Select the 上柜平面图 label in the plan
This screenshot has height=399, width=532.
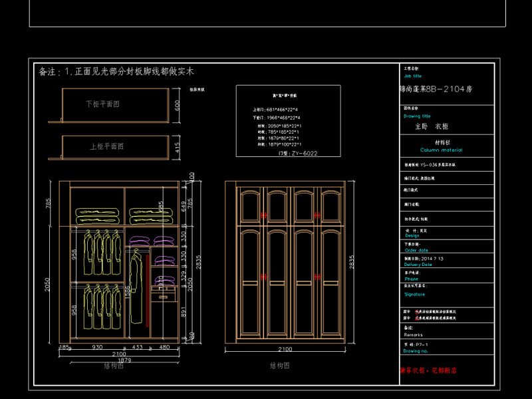pyautogui.click(x=106, y=146)
